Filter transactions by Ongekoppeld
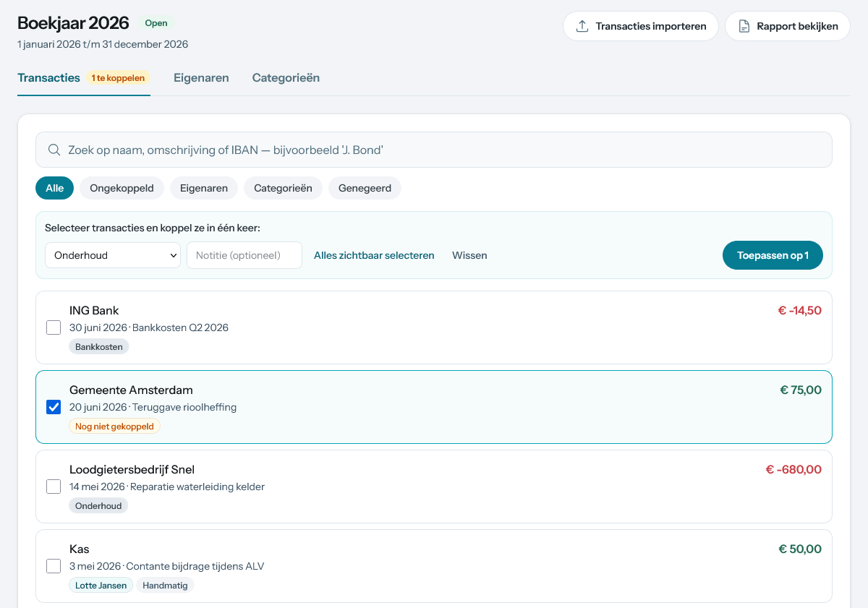Image resolution: width=868 pixels, height=608 pixels. click(122, 188)
